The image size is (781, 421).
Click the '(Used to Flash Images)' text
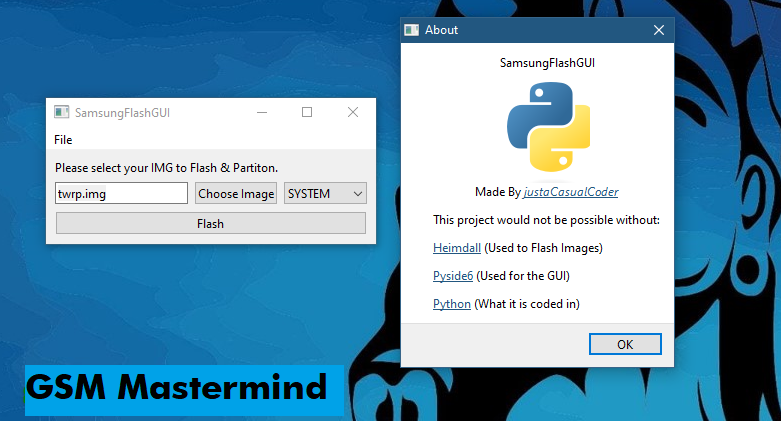tap(543, 248)
